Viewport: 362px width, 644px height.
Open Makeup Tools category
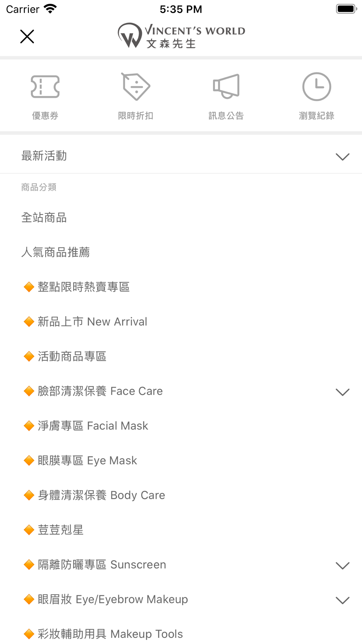pyautogui.click(x=110, y=634)
